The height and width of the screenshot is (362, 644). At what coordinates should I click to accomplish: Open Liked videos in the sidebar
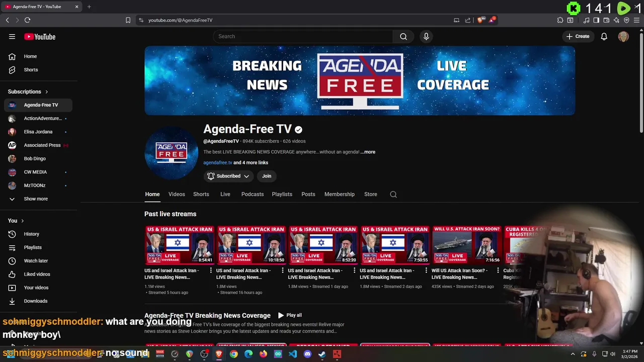point(39,274)
